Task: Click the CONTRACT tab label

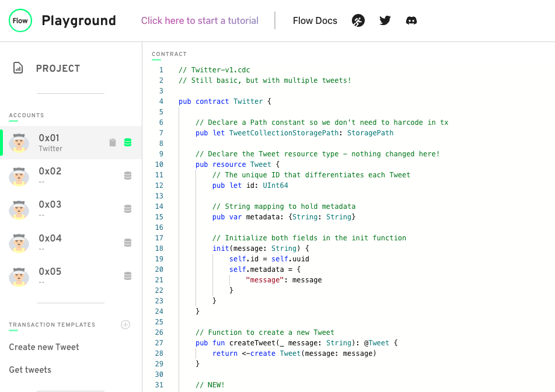Action: pos(169,54)
